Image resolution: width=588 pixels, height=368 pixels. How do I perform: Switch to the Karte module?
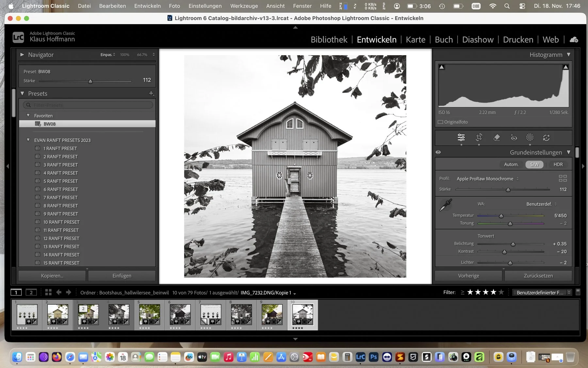click(x=416, y=40)
